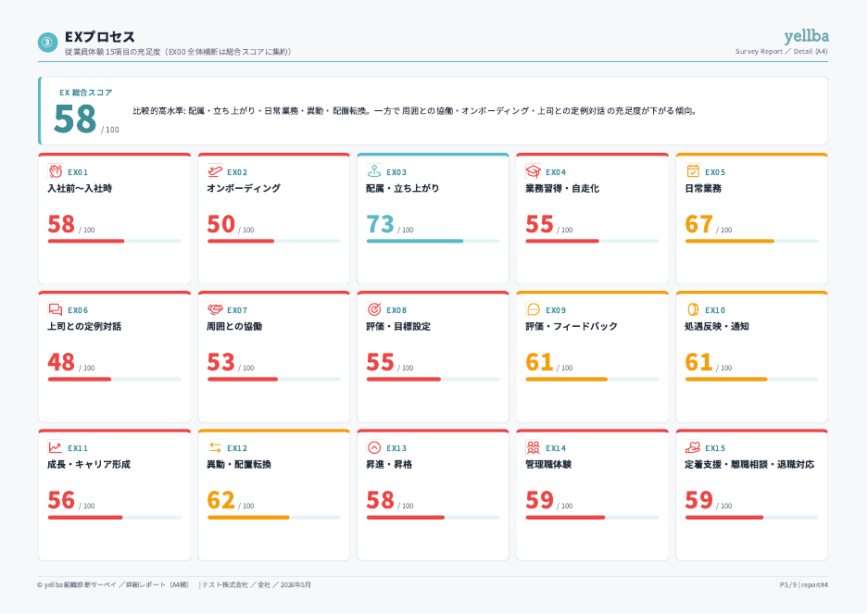
Task: Click the coin icon on EX10
Action: click(x=693, y=309)
